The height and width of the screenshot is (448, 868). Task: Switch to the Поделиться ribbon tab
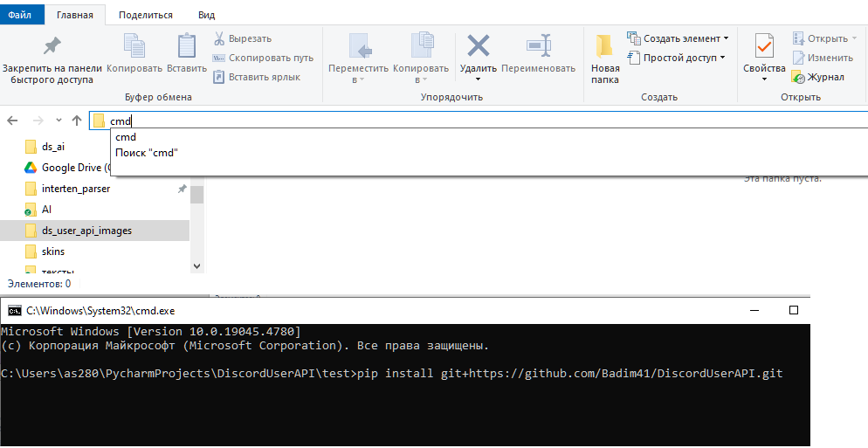pyautogui.click(x=146, y=15)
